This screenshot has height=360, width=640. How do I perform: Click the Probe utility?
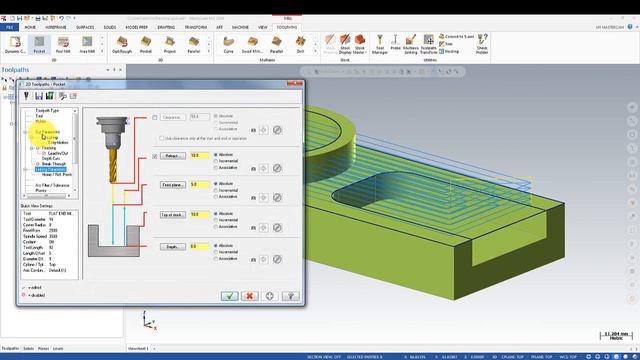(x=395, y=42)
